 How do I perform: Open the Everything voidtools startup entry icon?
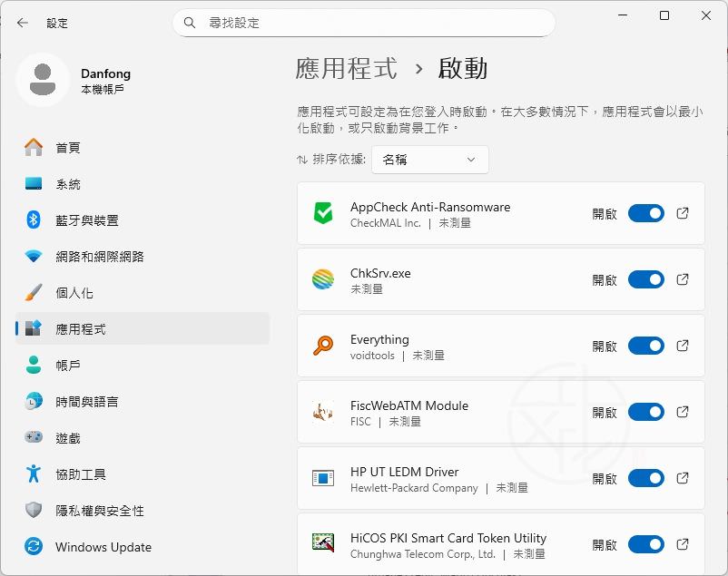[323, 346]
